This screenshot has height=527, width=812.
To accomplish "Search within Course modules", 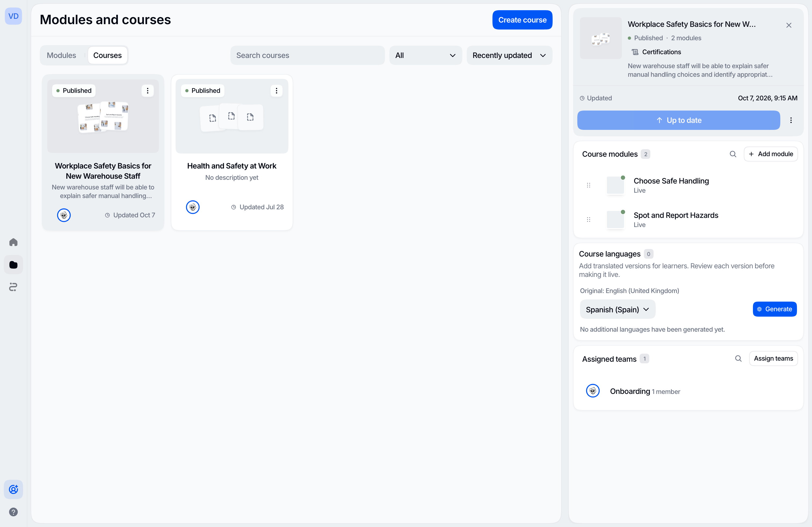I will [733, 154].
